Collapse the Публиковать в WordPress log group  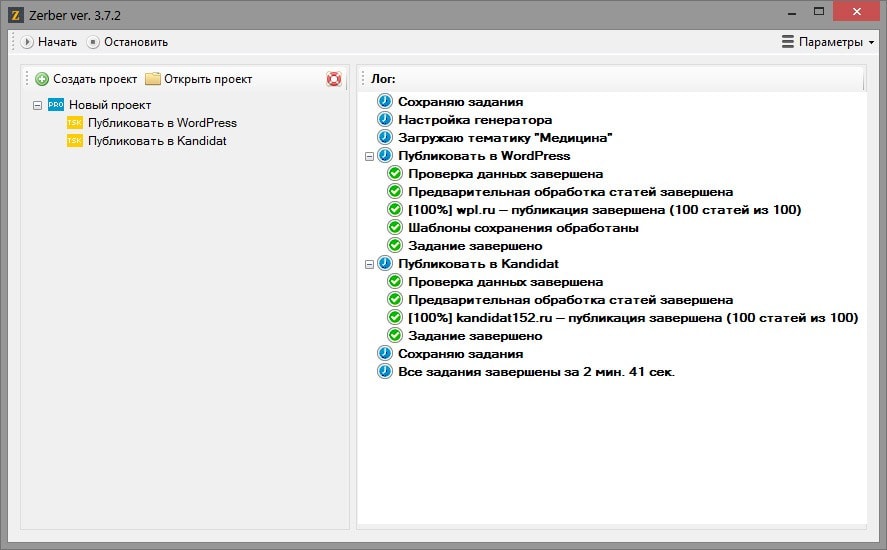click(370, 156)
